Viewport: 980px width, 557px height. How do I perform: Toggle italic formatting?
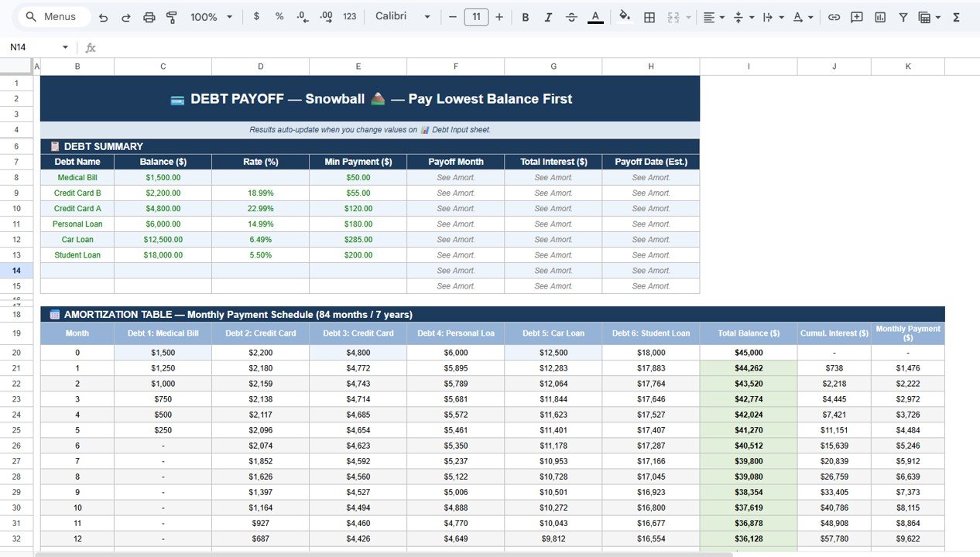coord(548,16)
